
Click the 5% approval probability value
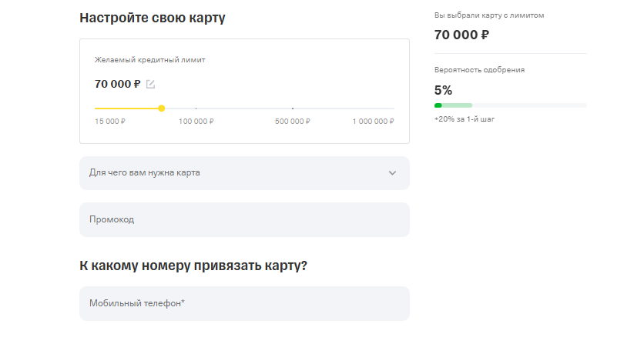tap(443, 89)
